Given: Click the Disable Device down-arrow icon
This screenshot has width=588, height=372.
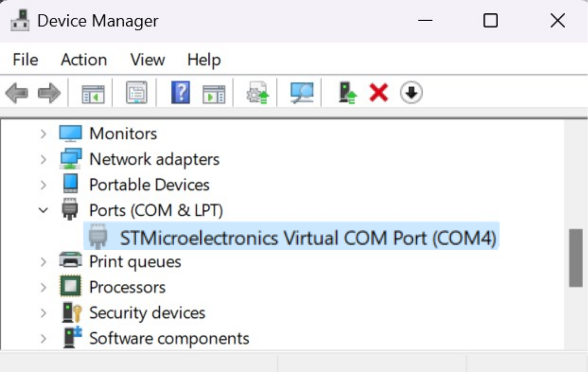Looking at the screenshot, I should coord(411,93).
